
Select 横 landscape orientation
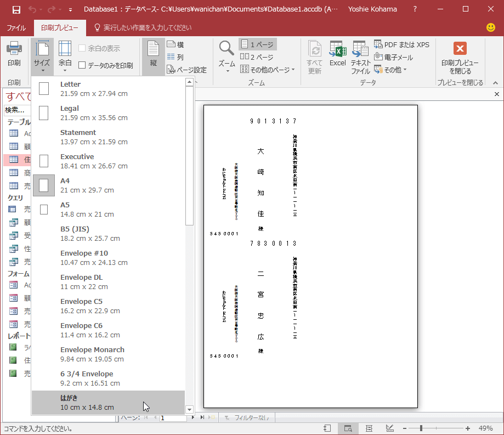coord(176,44)
